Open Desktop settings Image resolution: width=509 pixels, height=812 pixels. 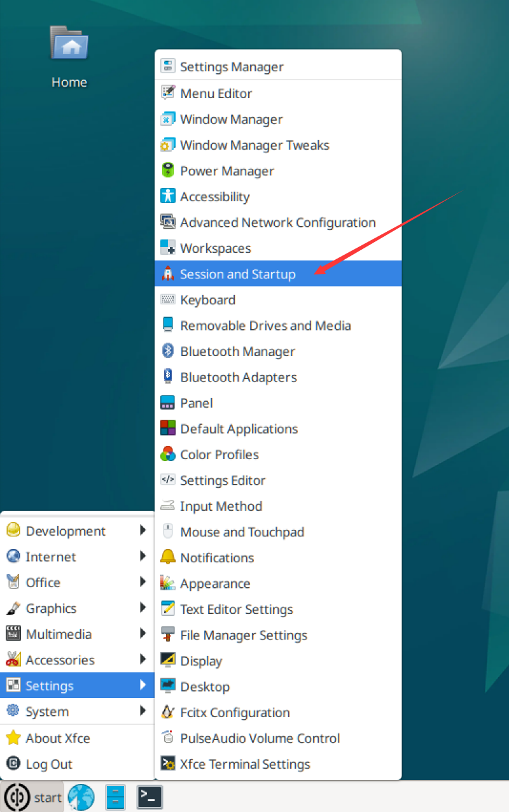tap(278, 687)
